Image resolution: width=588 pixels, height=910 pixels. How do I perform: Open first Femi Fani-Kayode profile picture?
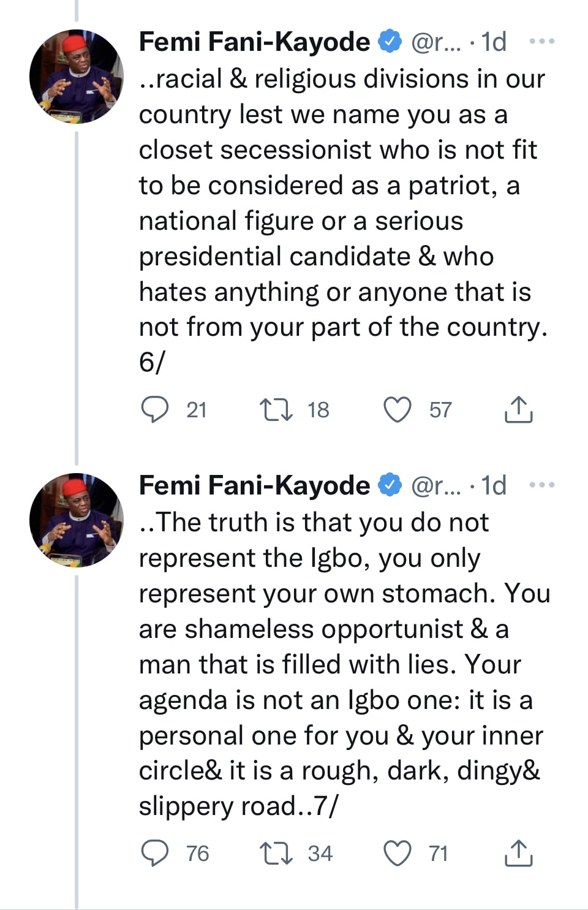[x=77, y=77]
